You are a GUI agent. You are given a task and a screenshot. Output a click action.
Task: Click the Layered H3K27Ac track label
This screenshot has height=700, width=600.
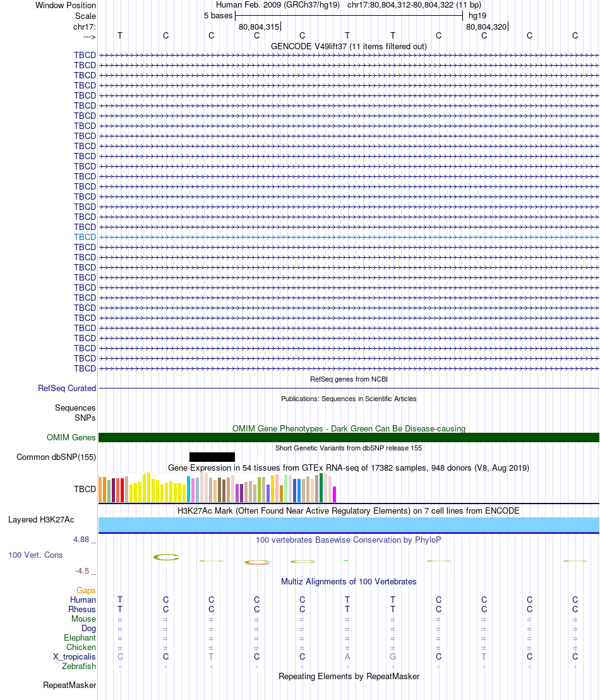coord(41,520)
